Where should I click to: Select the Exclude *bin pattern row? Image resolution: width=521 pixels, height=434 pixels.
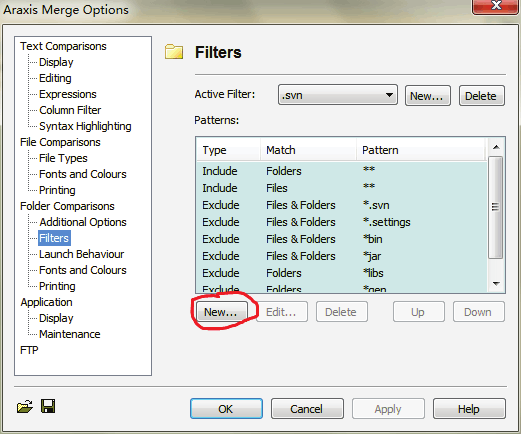coord(342,239)
